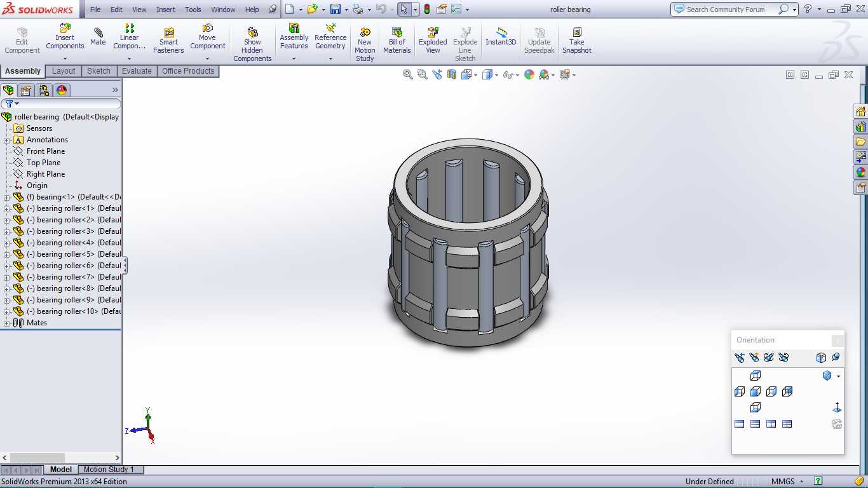The width and height of the screenshot is (868, 488).
Task: Click Save icon in top toolbar
Action: [336, 9]
